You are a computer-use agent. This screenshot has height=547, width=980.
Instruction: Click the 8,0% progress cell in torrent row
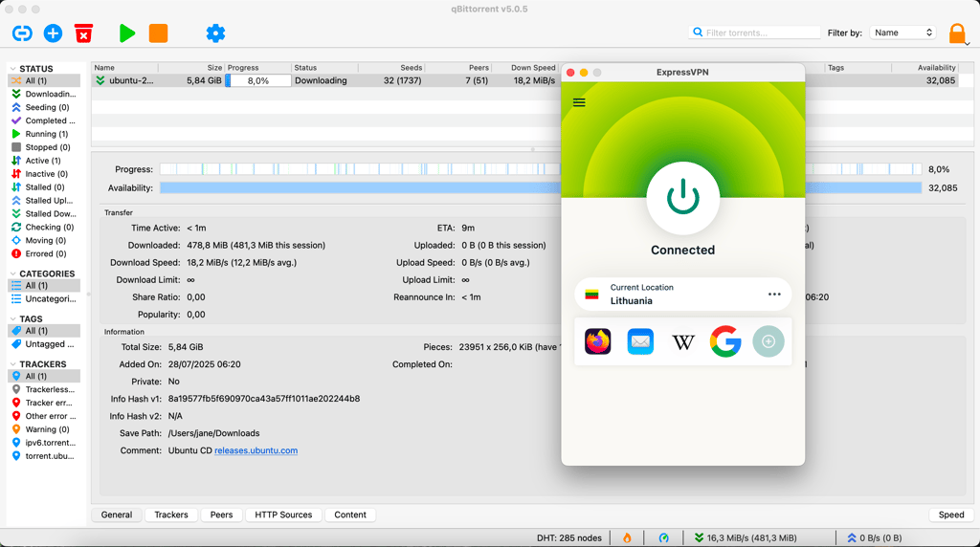pos(258,80)
